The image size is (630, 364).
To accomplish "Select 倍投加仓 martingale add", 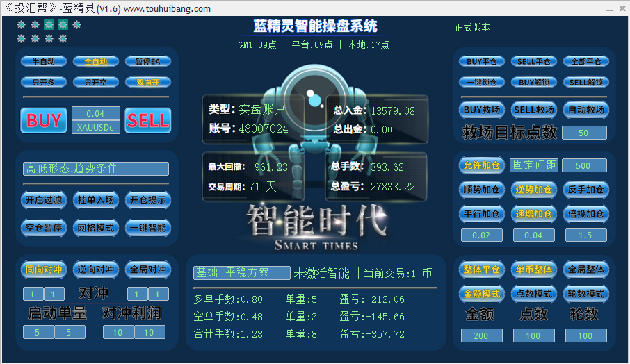I will 585,214.
